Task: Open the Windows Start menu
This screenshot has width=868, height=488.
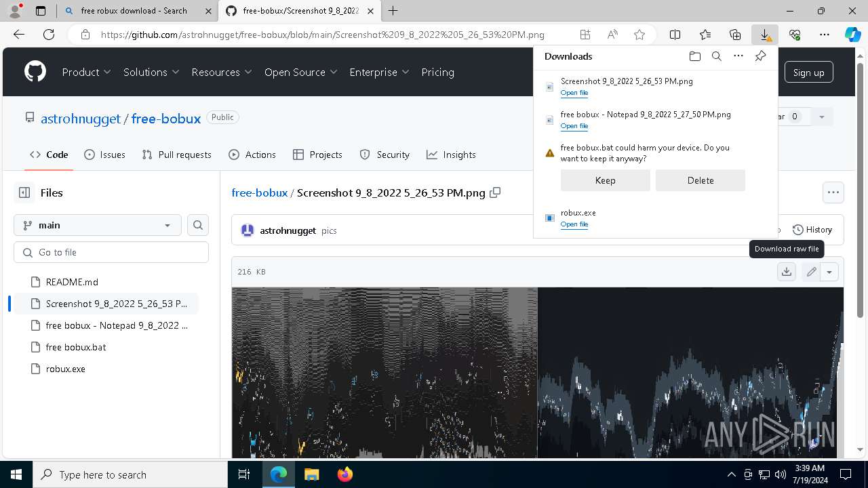Action: (16, 474)
